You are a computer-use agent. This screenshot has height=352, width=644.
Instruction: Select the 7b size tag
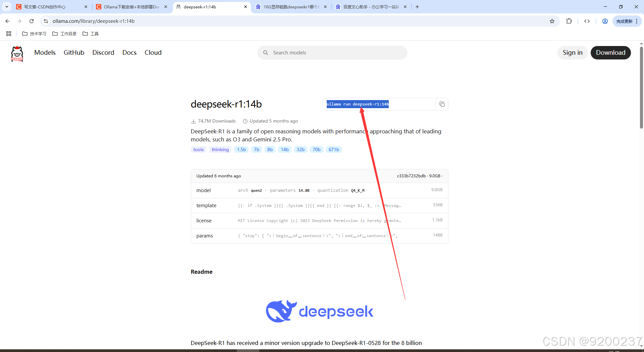tap(257, 149)
